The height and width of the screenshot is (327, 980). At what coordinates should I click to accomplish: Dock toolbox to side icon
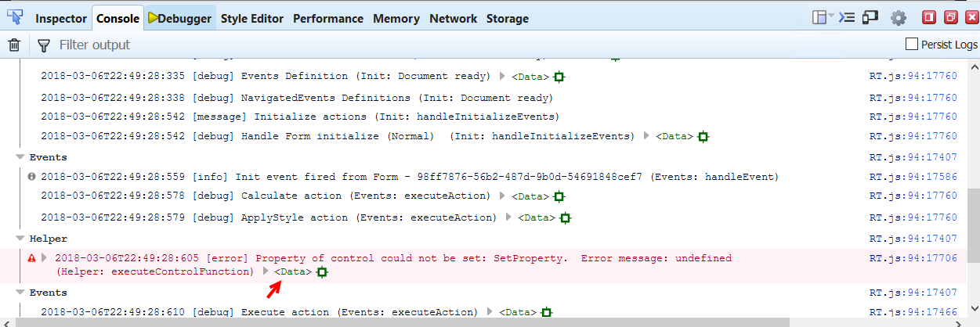pyautogui.click(x=929, y=17)
